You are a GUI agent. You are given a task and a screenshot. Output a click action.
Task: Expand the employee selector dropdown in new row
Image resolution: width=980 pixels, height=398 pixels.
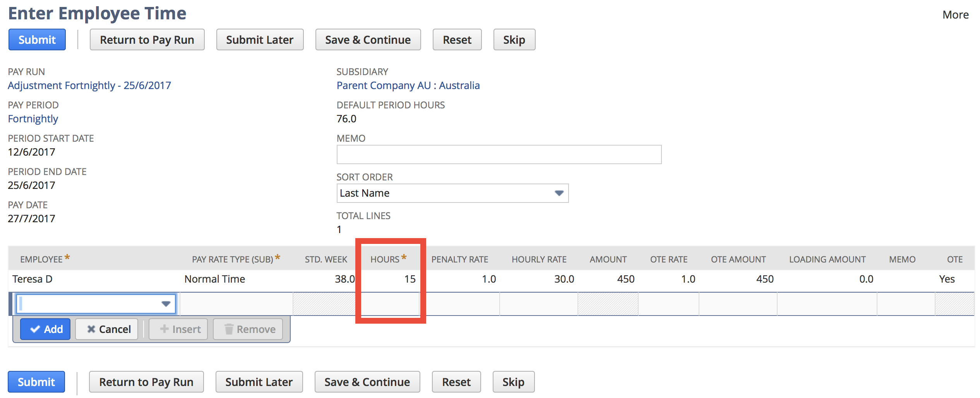(x=166, y=304)
